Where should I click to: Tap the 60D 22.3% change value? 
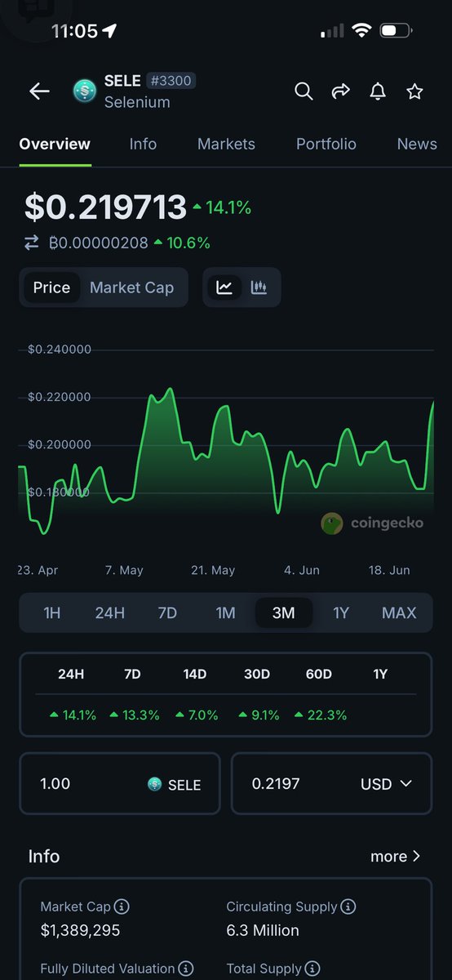pyautogui.click(x=321, y=715)
